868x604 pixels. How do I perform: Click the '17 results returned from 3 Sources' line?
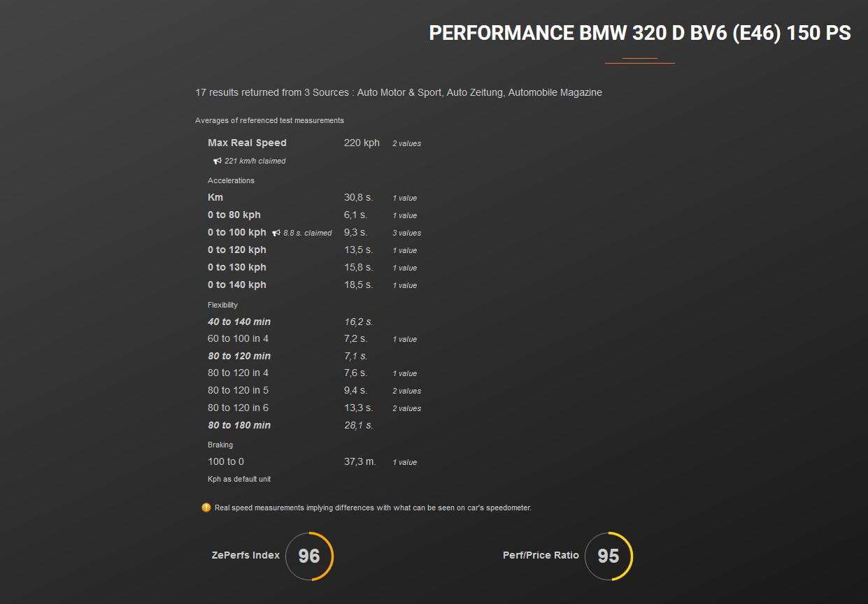[399, 92]
